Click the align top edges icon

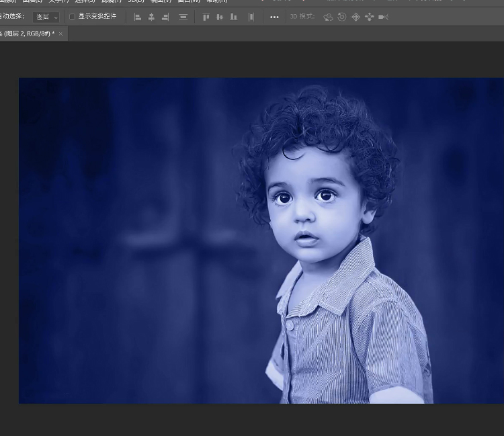coord(206,17)
